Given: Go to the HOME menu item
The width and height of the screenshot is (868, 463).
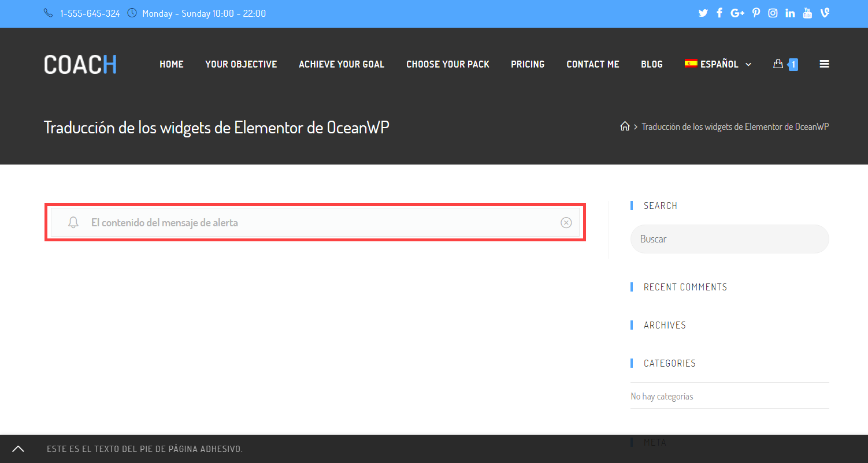Looking at the screenshot, I should [172, 64].
